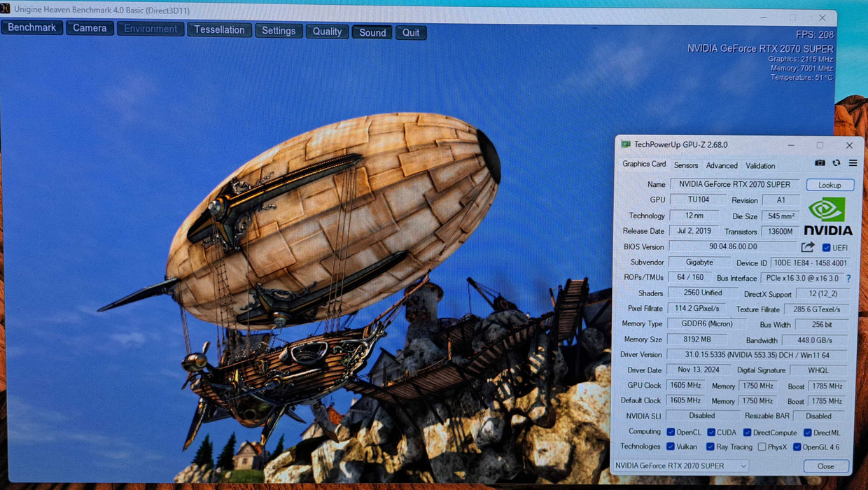This screenshot has width=868, height=490.
Task: Toggle the DirectCompute checkbox
Action: 747,433
